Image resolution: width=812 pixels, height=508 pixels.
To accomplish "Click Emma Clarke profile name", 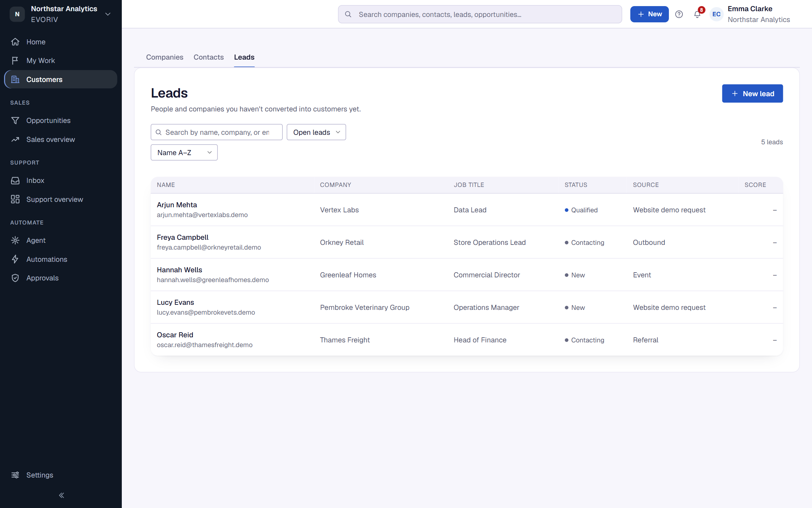I will (750, 9).
